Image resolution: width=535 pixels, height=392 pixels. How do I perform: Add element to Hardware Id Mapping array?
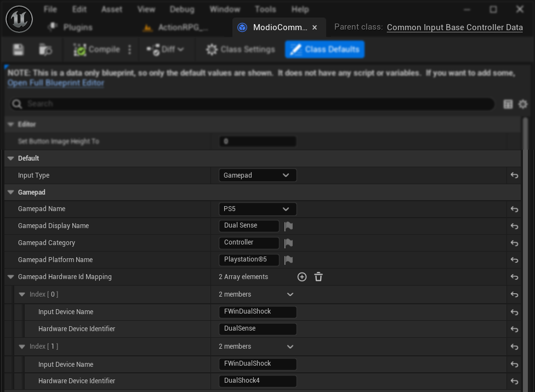pyautogui.click(x=302, y=277)
